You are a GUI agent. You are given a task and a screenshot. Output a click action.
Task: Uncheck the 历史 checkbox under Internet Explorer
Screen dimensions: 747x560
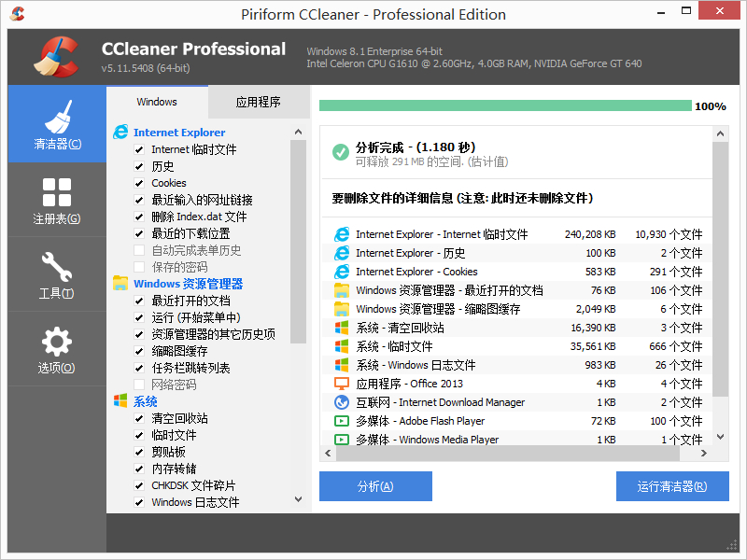tap(139, 166)
